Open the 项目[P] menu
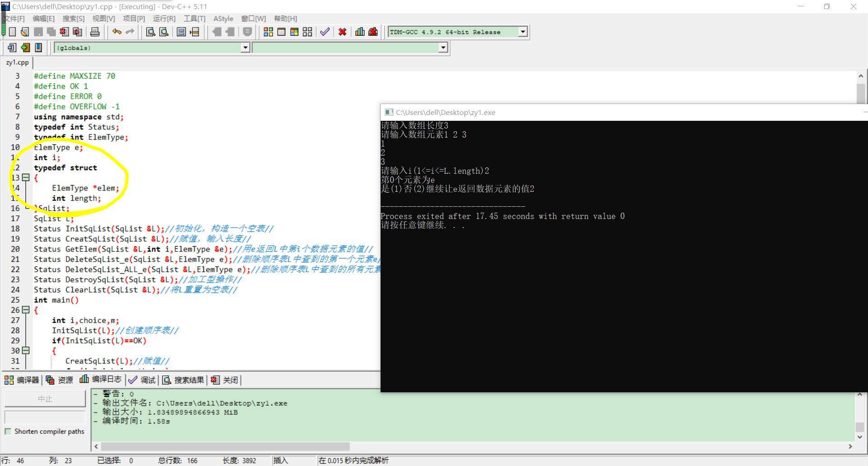Screen dimensions: 868x466 134,19
